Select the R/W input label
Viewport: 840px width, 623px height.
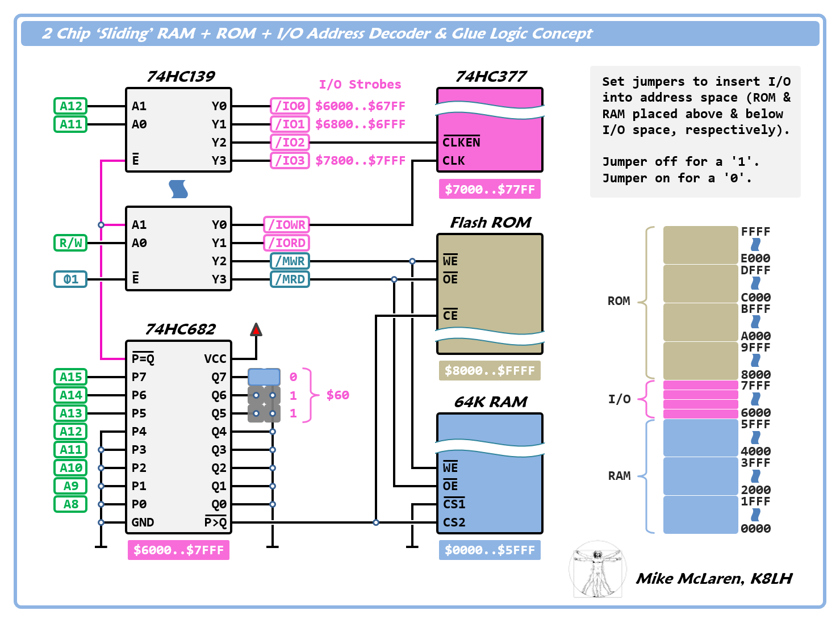(70, 243)
